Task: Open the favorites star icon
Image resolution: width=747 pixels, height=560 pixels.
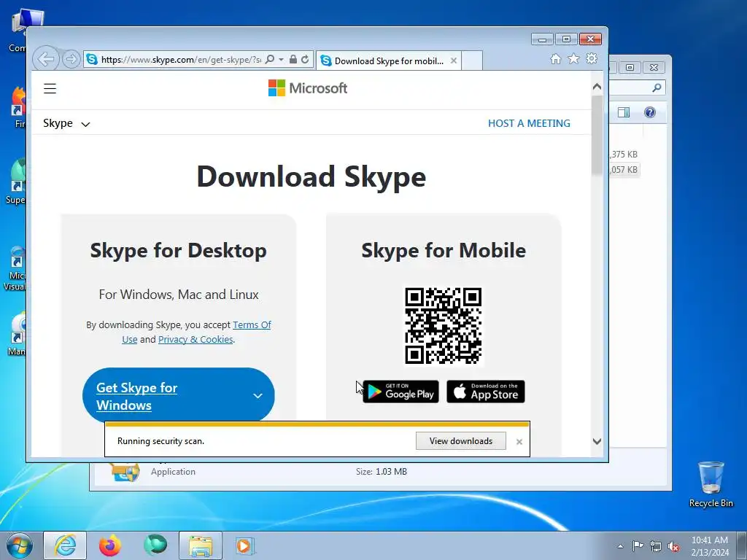Action: coord(573,58)
